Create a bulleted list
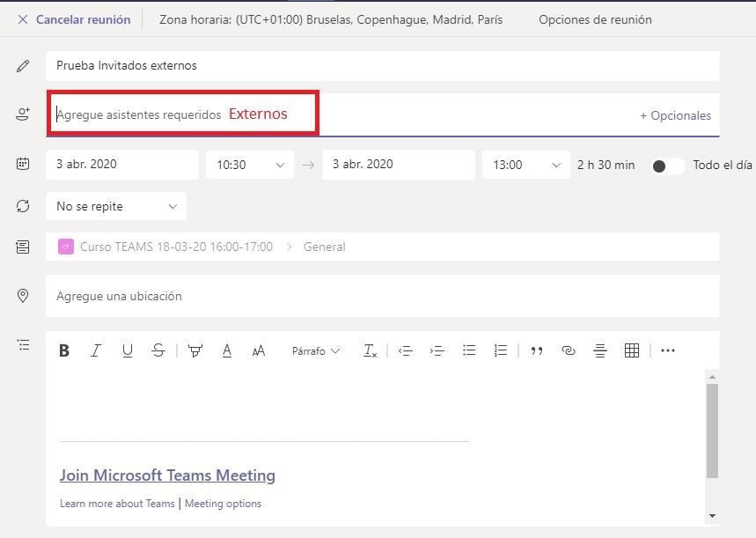 point(469,350)
